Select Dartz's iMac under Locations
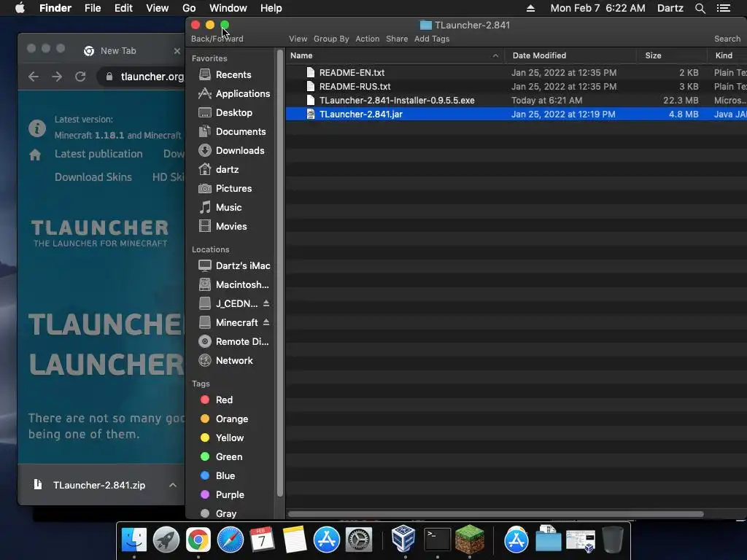 (233, 265)
